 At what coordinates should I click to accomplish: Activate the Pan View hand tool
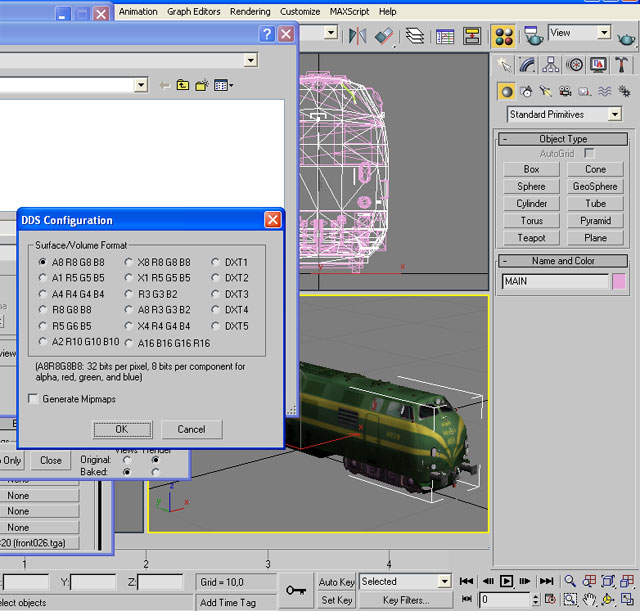(x=590, y=600)
